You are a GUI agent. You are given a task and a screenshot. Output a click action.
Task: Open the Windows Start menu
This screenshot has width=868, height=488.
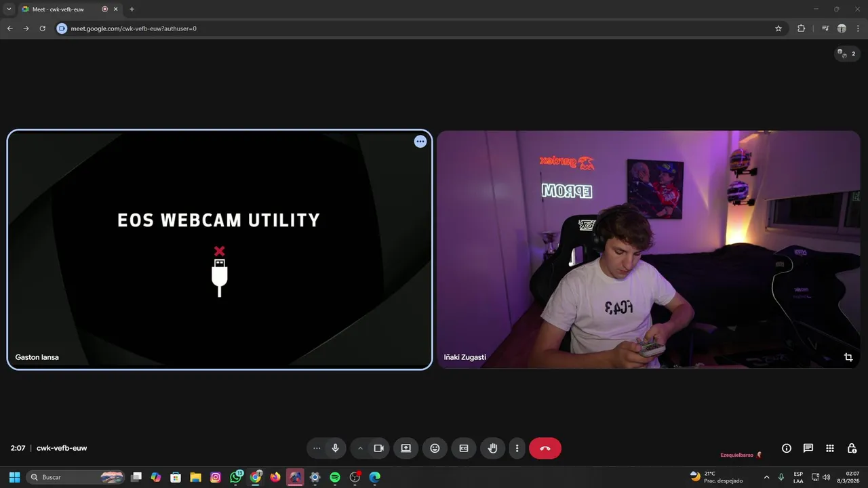(14, 477)
